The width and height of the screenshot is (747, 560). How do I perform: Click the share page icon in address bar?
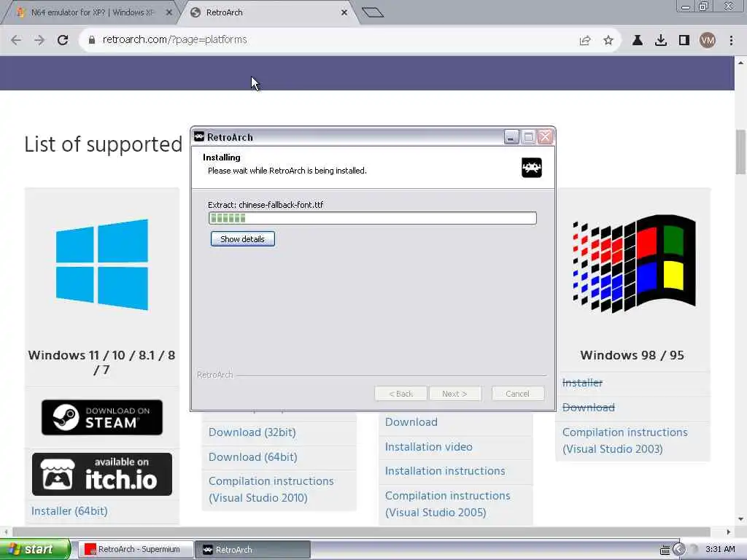coord(585,41)
